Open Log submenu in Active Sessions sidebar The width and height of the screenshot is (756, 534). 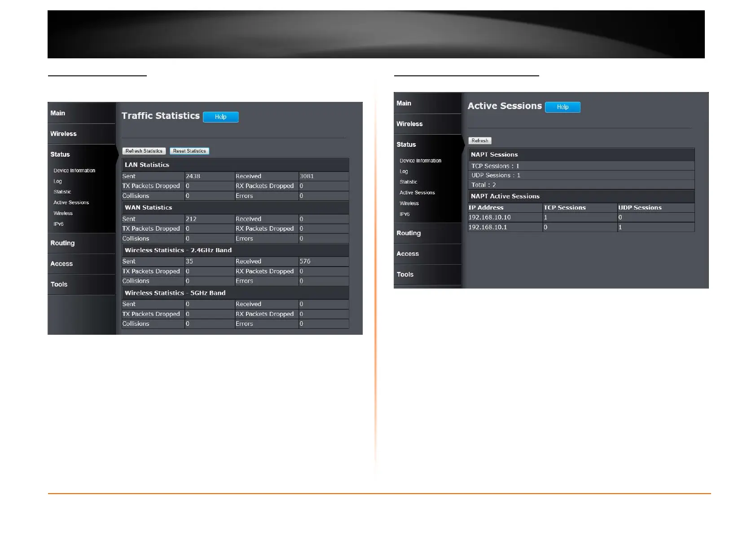[404, 171]
